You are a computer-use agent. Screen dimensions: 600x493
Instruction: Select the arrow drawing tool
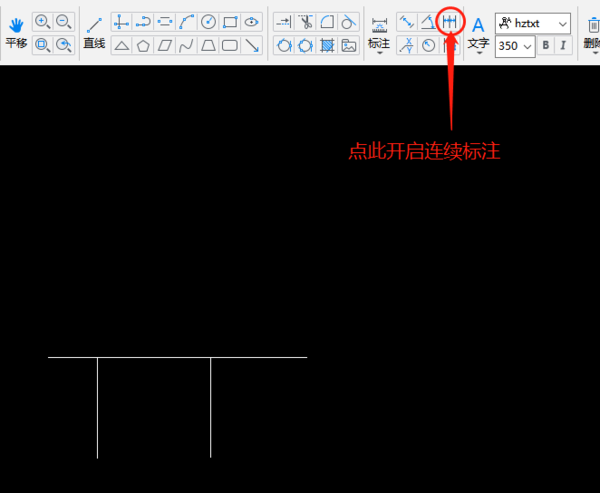[x=252, y=46]
